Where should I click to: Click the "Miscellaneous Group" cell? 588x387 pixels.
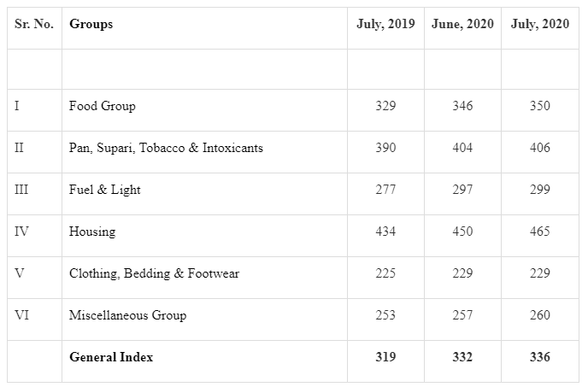(x=127, y=315)
